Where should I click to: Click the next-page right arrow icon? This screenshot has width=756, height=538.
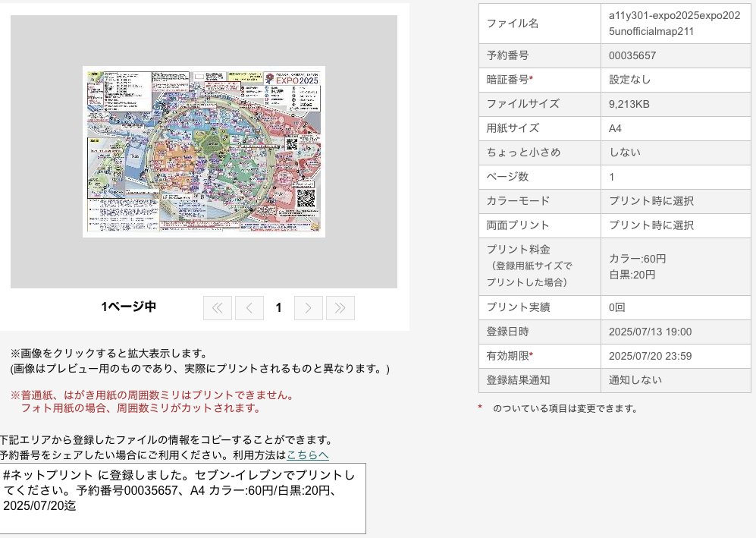click(309, 307)
